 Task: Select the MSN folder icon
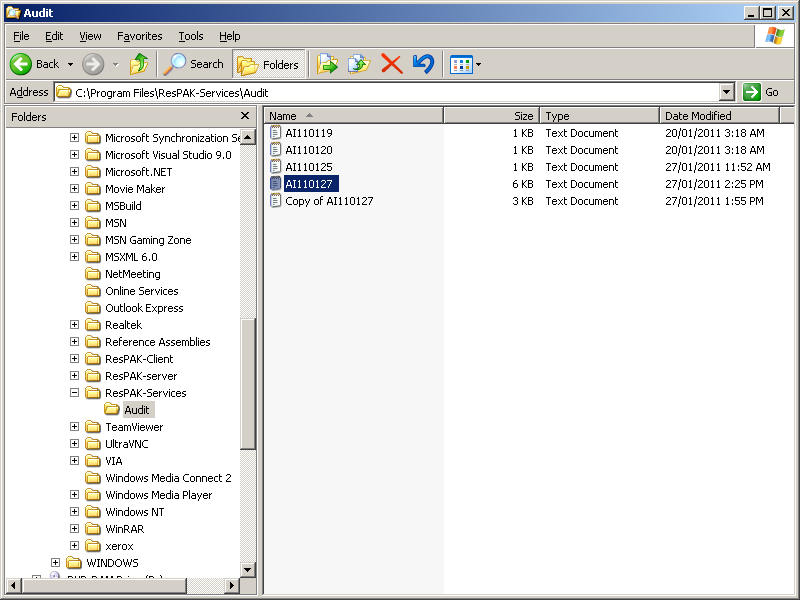click(93, 222)
